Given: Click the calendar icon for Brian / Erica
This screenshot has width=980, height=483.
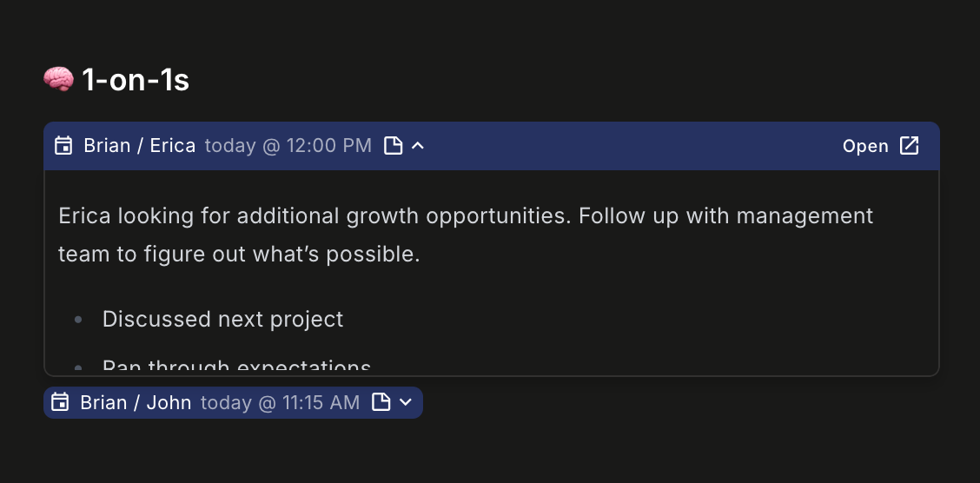Looking at the screenshot, I should [63, 146].
